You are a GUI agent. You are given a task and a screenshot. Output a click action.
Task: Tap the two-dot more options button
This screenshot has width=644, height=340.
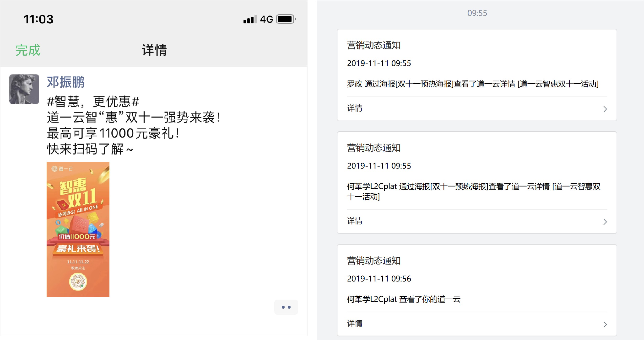click(x=286, y=307)
